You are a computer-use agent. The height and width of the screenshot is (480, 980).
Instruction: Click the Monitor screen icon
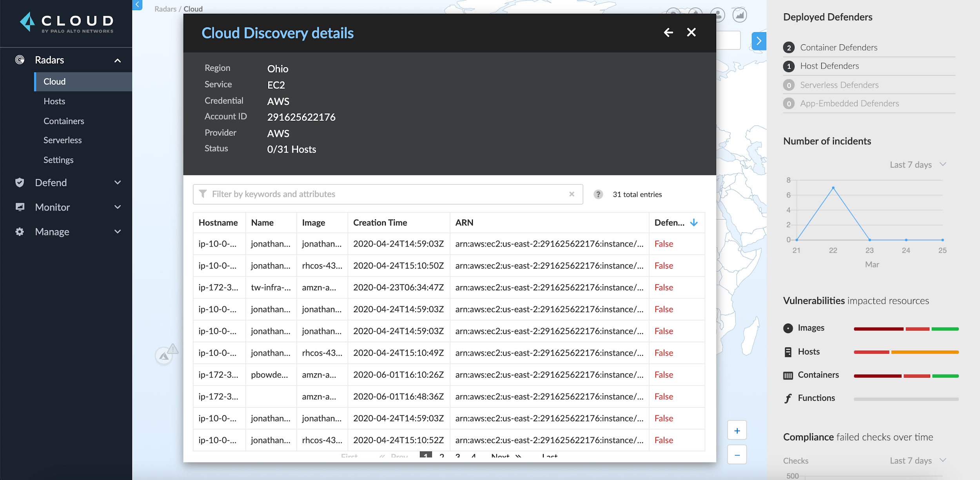20,207
